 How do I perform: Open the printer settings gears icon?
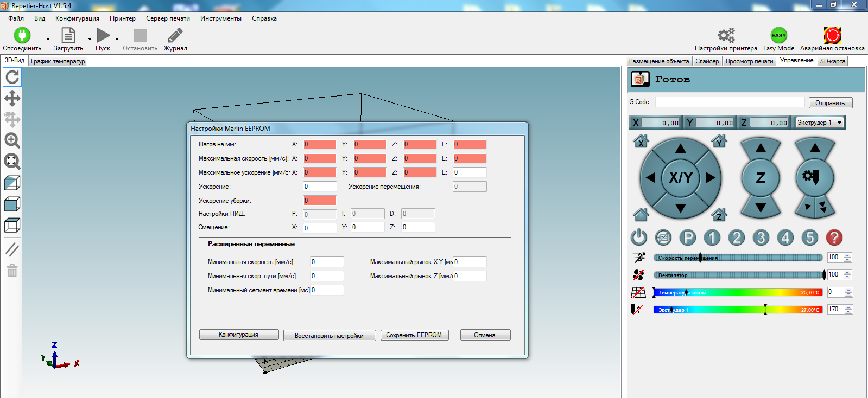726,36
